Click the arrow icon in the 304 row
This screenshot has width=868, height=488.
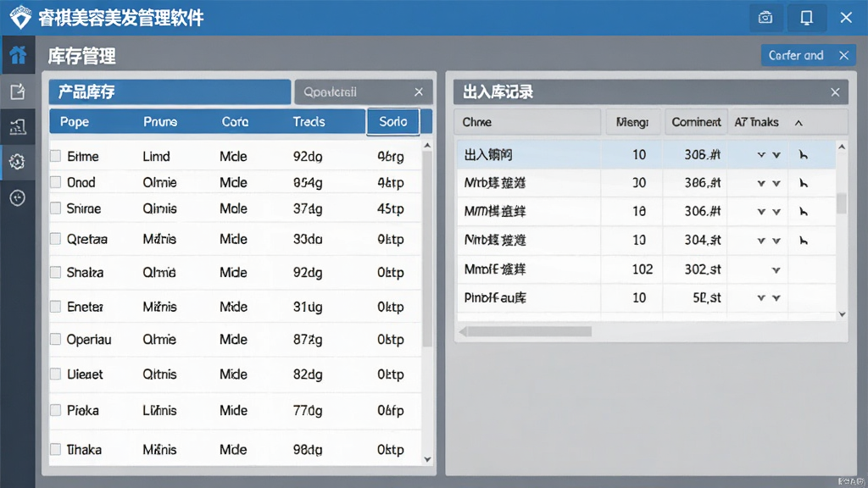(x=804, y=240)
